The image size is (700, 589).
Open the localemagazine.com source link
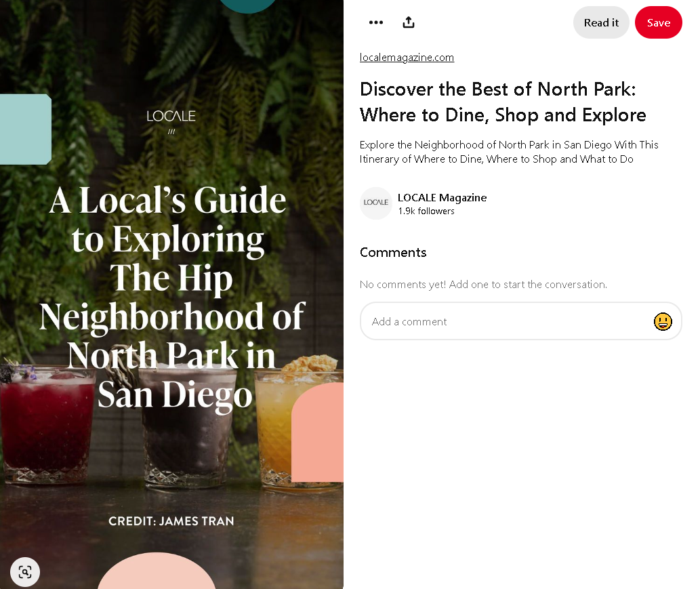407,58
